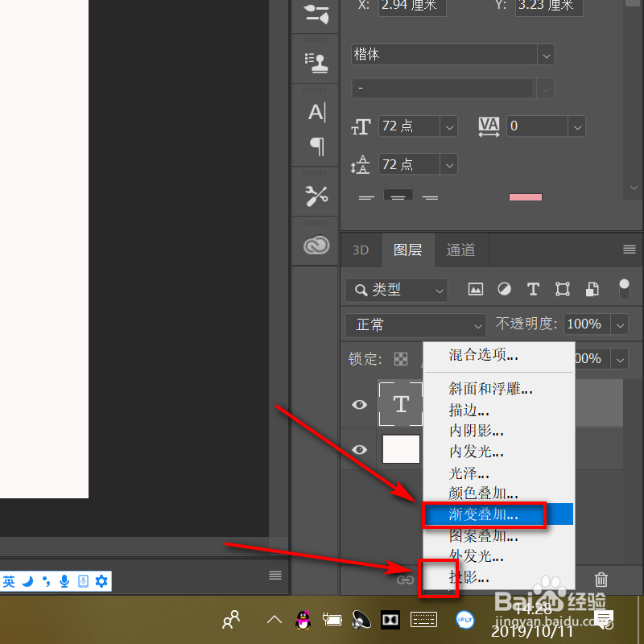644x644 pixels.
Task: Choose 颜色叠加... from the menu
Action: pos(499,493)
